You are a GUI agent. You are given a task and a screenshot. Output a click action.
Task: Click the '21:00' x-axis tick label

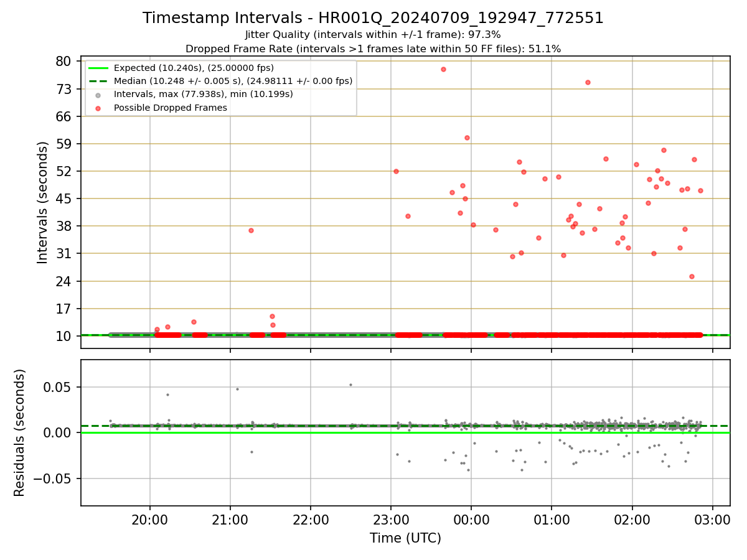(230, 520)
